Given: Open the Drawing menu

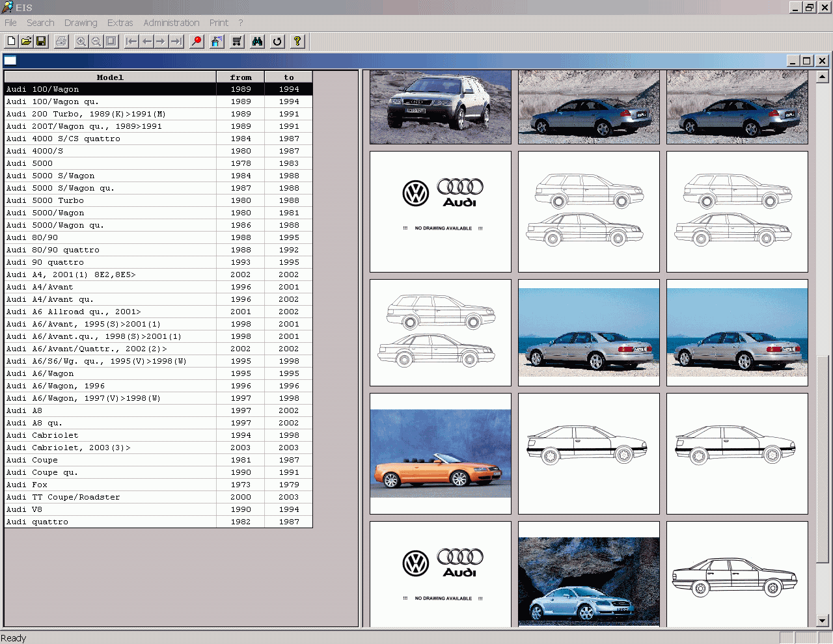Looking at the screenshot, I should (81, 23).
